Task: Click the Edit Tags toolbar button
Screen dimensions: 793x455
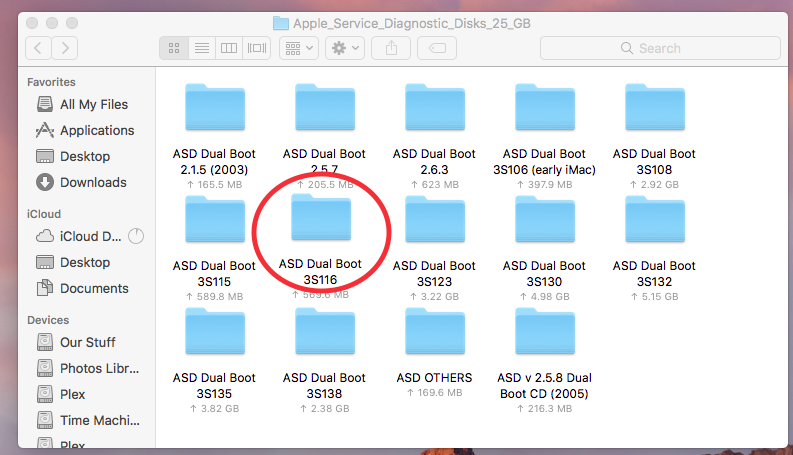Action: [437, 49]
